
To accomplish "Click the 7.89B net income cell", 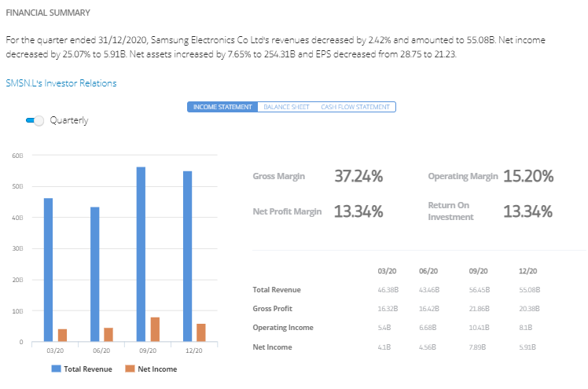I will (477, 347).
